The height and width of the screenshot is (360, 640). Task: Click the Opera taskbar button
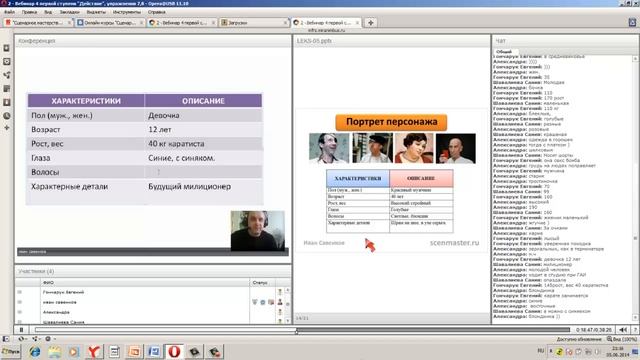coord(174,351)
